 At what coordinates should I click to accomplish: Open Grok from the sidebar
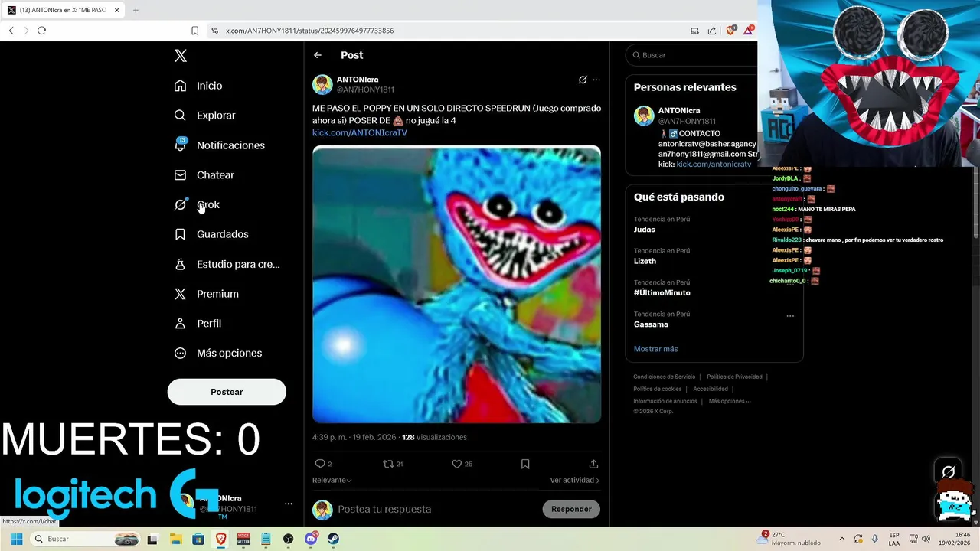pyautogui.click(x=197, y=204)
